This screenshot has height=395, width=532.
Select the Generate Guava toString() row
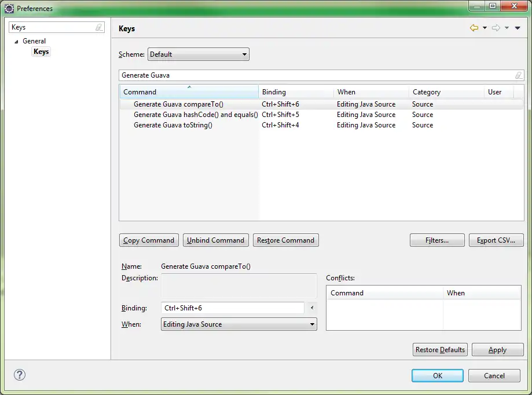[x=321, y=125]
